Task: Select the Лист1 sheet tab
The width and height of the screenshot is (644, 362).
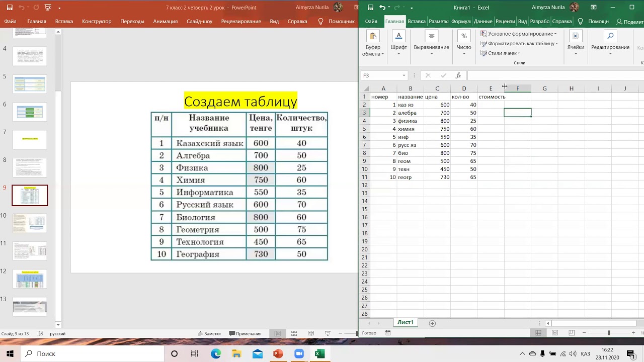Action: [406, 322]
